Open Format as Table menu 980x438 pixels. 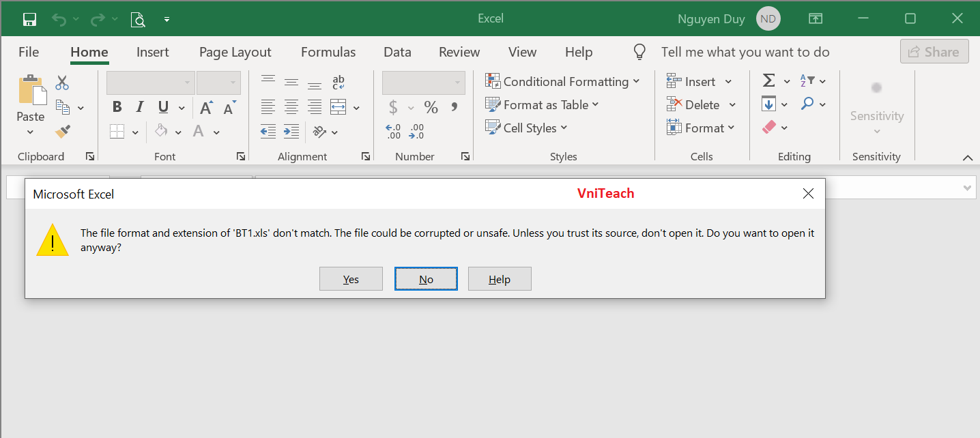542,104
